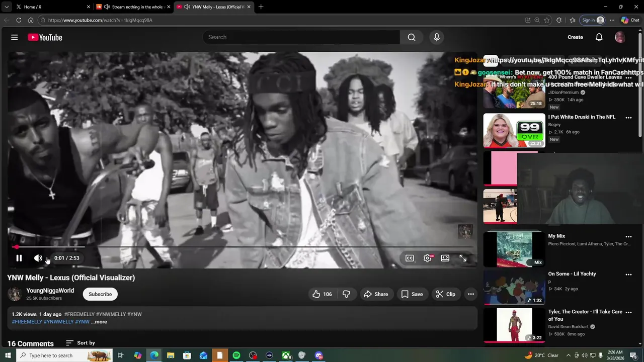Viewport: 644px width, 362px height.
Task: Click the Edge Sign in button
Action: (x=593, y=20)
